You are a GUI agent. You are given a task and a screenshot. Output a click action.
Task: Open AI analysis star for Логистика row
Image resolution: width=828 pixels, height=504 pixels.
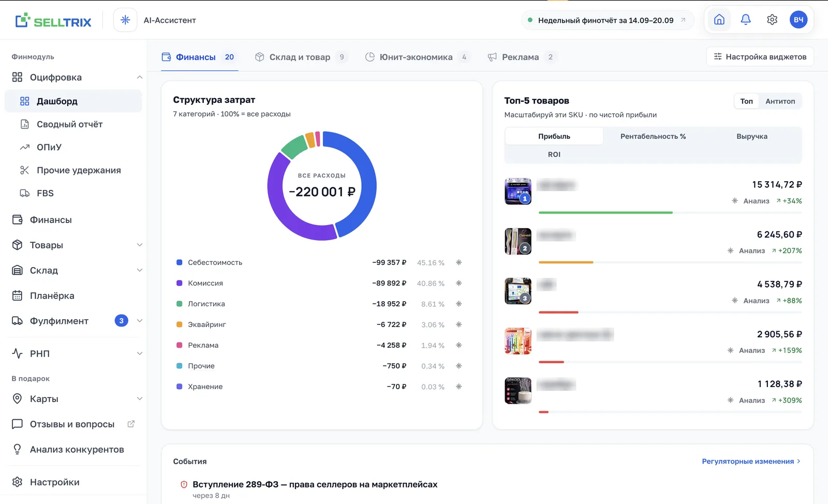click(459, 304)
